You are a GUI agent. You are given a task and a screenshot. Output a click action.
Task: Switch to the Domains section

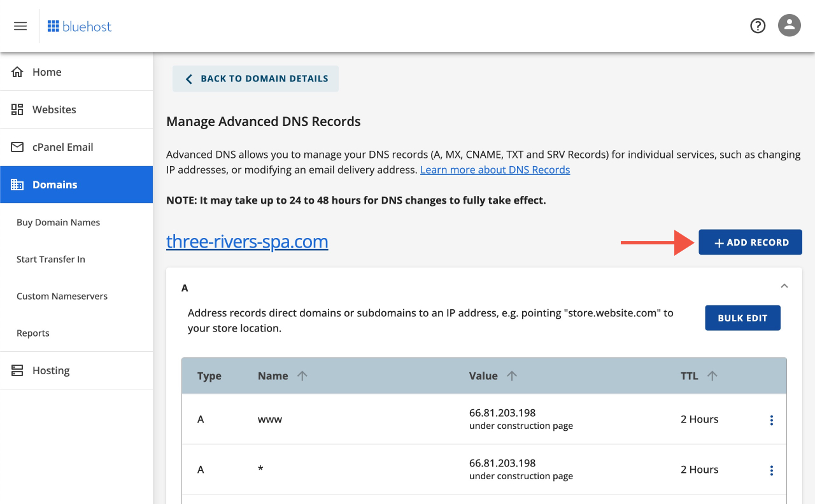tap(55, 184)
